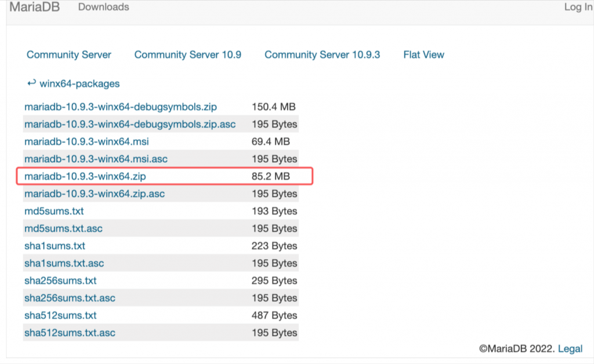
Task: Open the Legal link in footer
Action: click(570, 349)
